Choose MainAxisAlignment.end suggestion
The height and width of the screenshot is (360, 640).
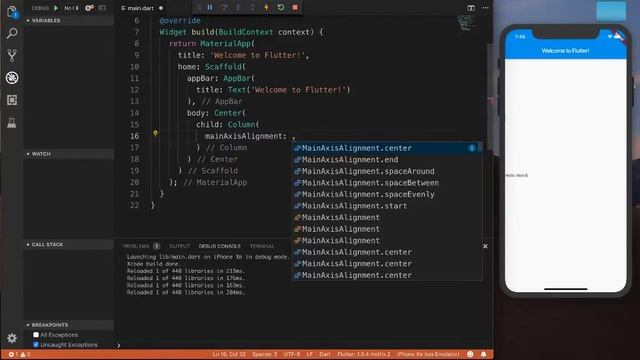point(386,160)
